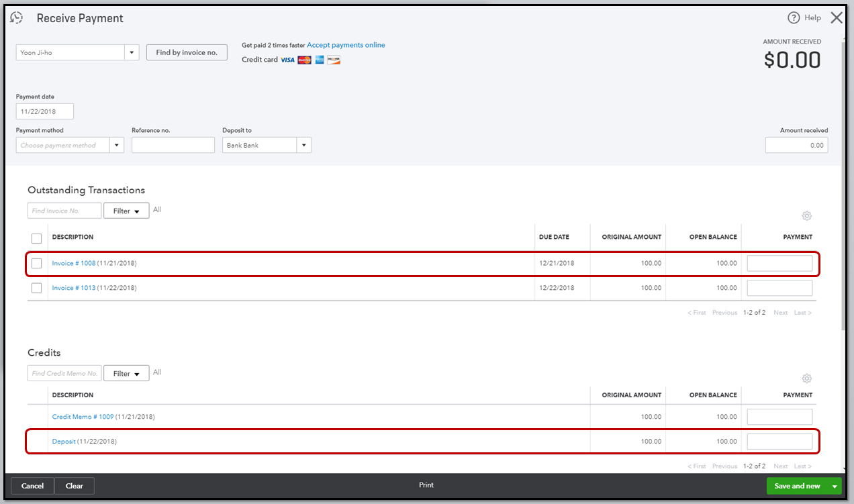Open the Yoon Ji-ho customer dropdown
Image resolution: width=854 pixels, height=504 pixels.
[x=132, y=52]
